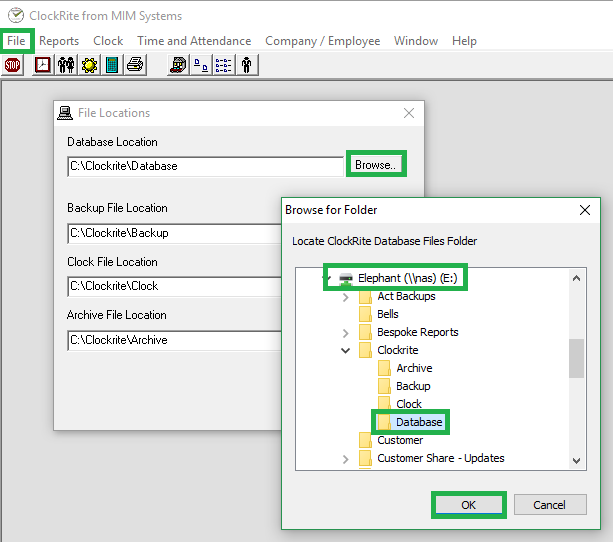Click folder tree scroll up arrow
The height and width of the screenshot is (542, 613).
tap(576, 278)
